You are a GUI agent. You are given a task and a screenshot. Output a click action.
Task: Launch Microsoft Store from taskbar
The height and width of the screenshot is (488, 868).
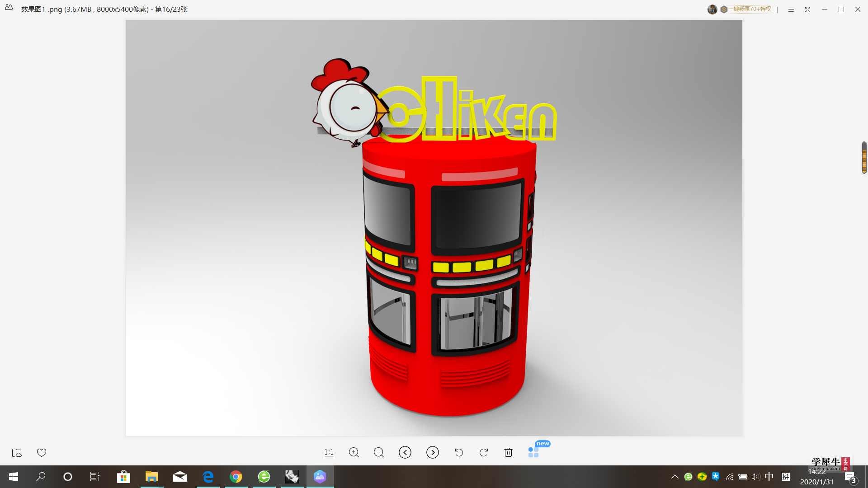pyautogui.click(x=123, y=477)
